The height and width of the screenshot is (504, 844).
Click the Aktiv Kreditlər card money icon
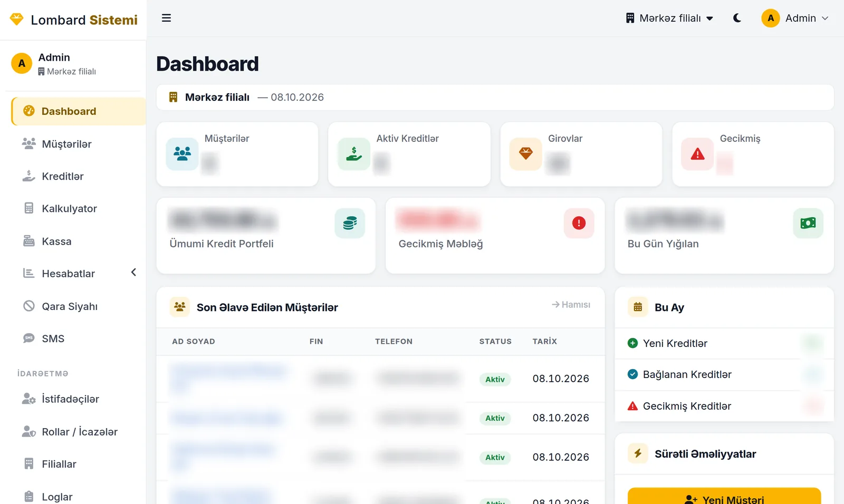(x=354, y=154)
